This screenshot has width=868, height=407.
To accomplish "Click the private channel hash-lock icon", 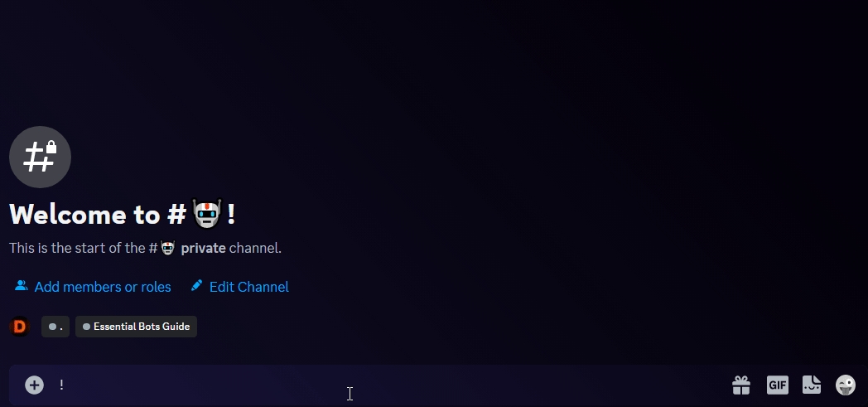I will pos(40,157).
